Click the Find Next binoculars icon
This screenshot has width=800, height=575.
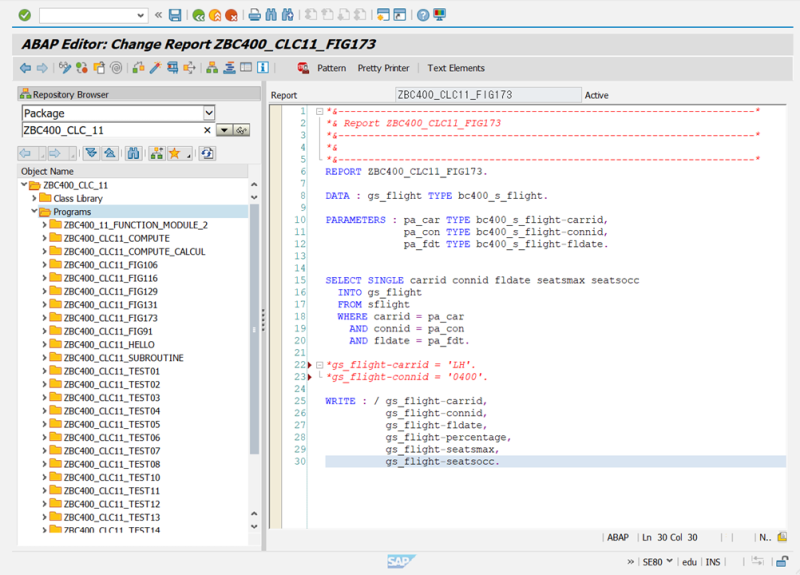[288, 15]
